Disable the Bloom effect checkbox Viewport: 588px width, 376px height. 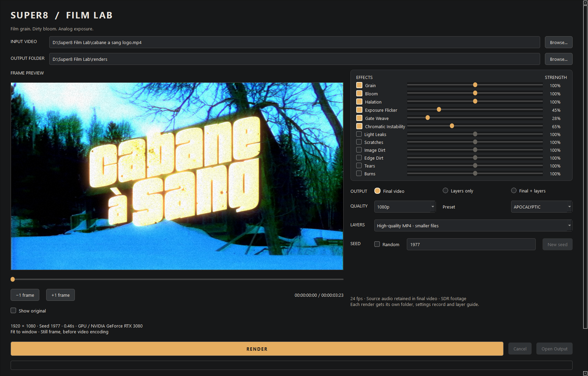359,93
